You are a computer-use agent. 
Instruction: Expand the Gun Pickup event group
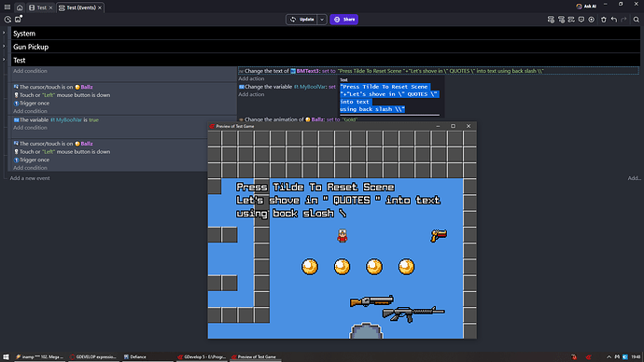pyautogui.click(x=4, y=47)
